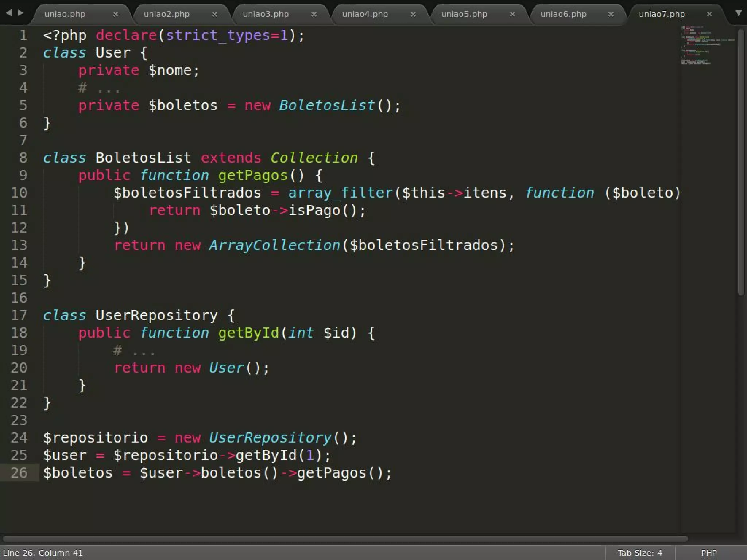Click the horizontal scrollbar at bottom
The width and height of the screenshot is (747, 560).
(x=345, y=538)
